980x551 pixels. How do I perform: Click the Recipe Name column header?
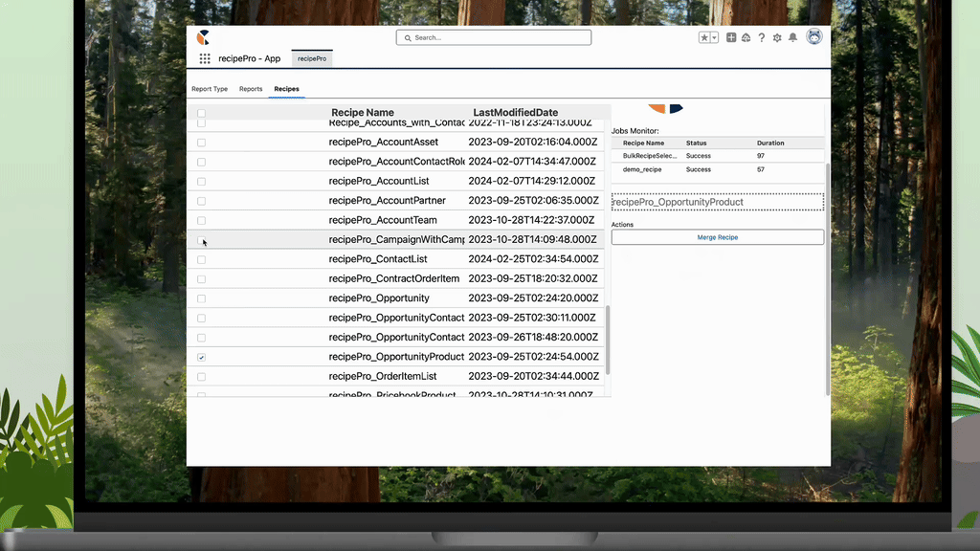[363, 113]
